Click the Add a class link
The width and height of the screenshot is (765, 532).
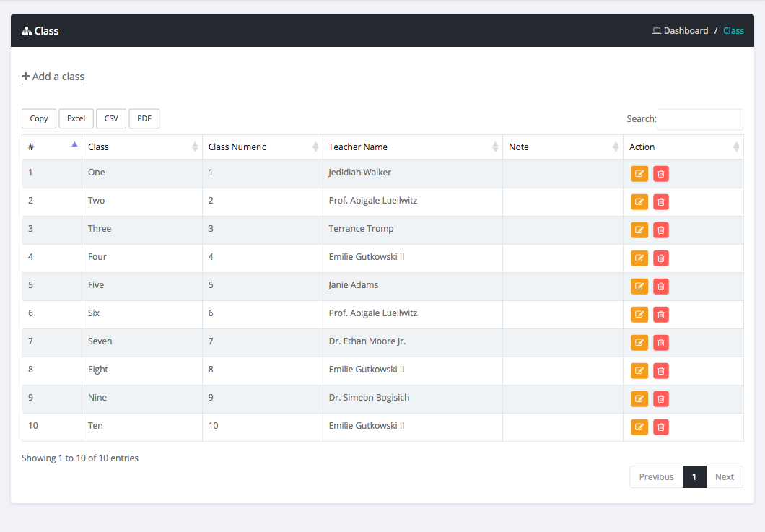(x=53, y=77)
